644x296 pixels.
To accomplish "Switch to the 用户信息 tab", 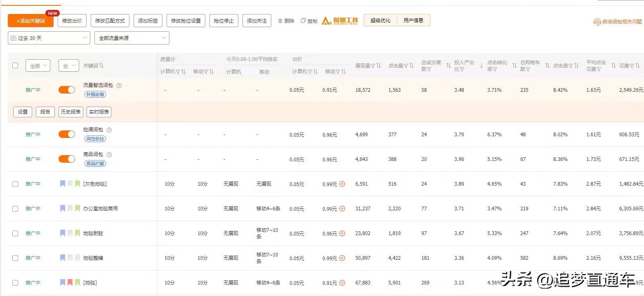I will 414,20.
